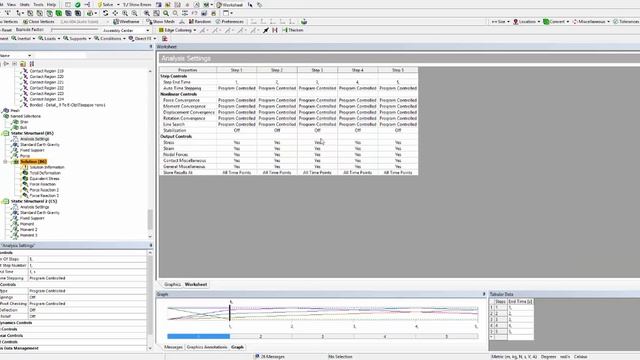
Task: Click the Zoom to Fit icon
Action: click(x=147, y=13)
